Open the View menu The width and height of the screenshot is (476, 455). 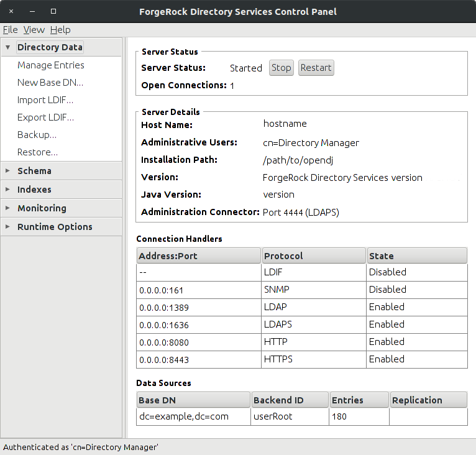(34, 30)
